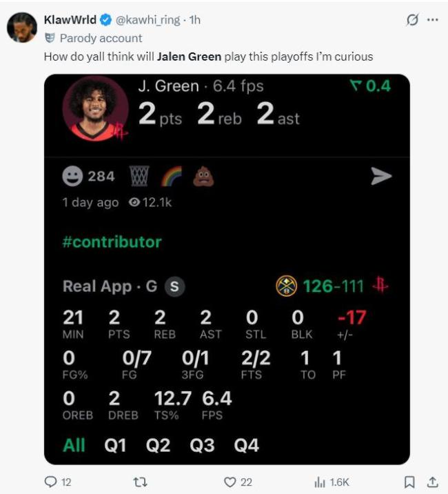Open the three-dot more options menu
Image resolution: width=448 pixels, height=494 pixels.
(x=433, y=20)
